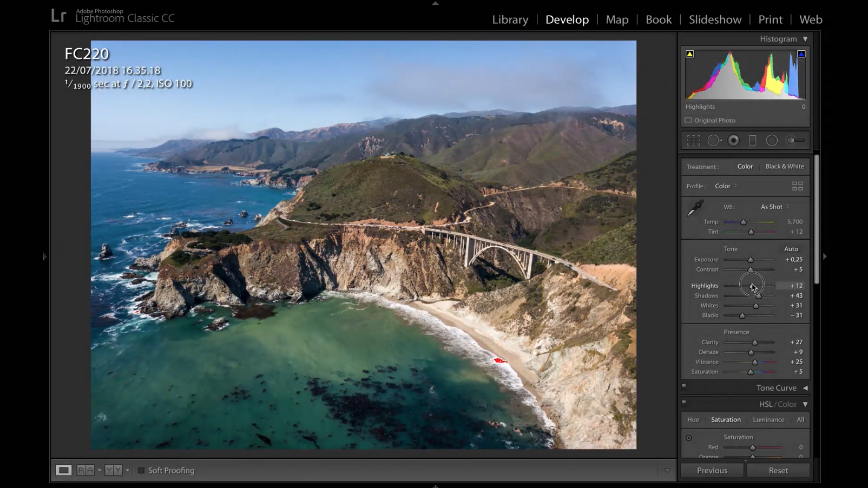Switch HSL panel to Luminance tab
The image size is (868, 488).
click(x=768, y=420)
